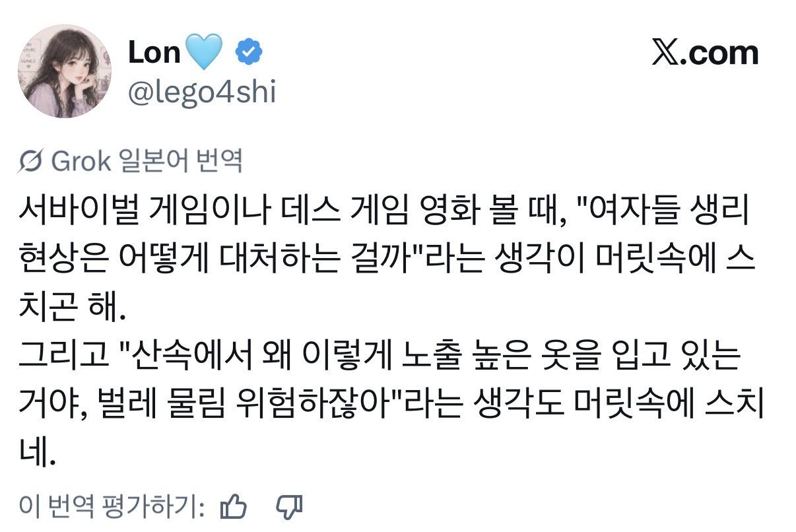Click the 이 번역 평가하기 label

click(x=112, y=506)
